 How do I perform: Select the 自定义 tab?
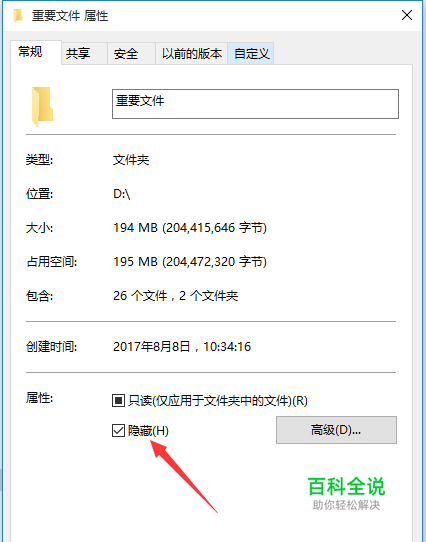pyautogui.click(x=251, y=54)
